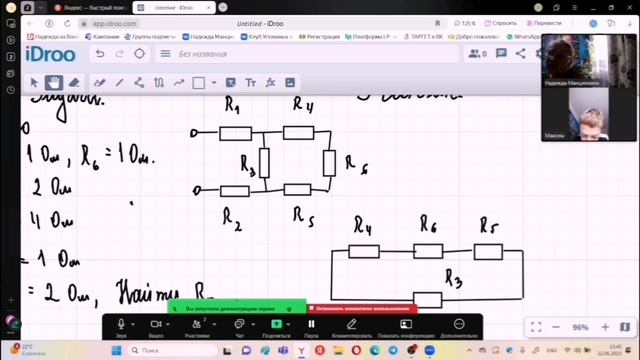Go back in the browser
The height and width of the screenshot is (360, 640).
click(x=30, y=24)
